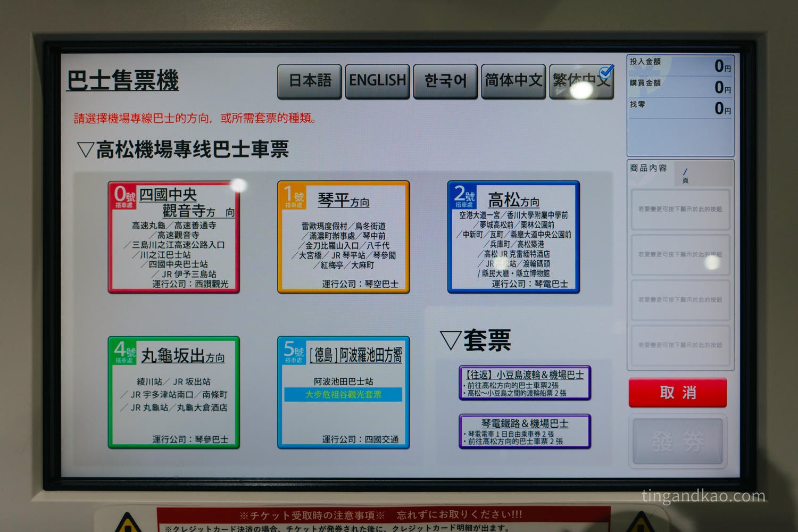Screen dimensions: 798x532
Task: Tap the first empty 商品內容 item slot
Action: (680, 210)
